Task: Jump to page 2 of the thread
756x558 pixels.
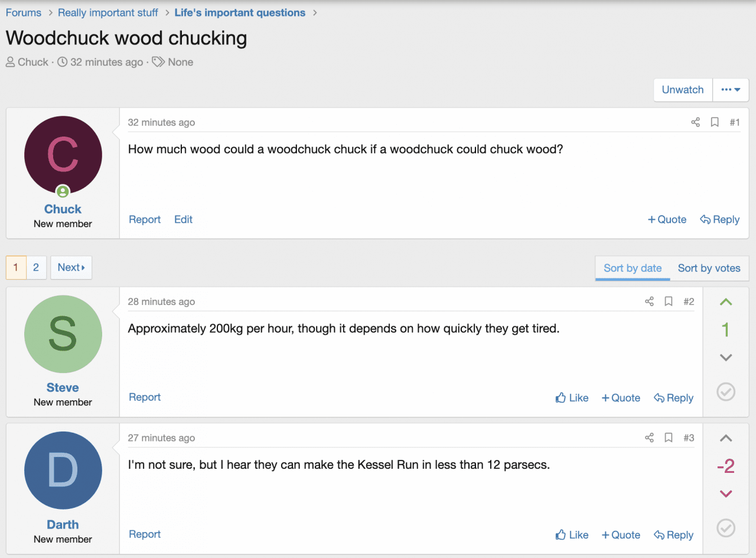Action: click(x=36, y=268)
